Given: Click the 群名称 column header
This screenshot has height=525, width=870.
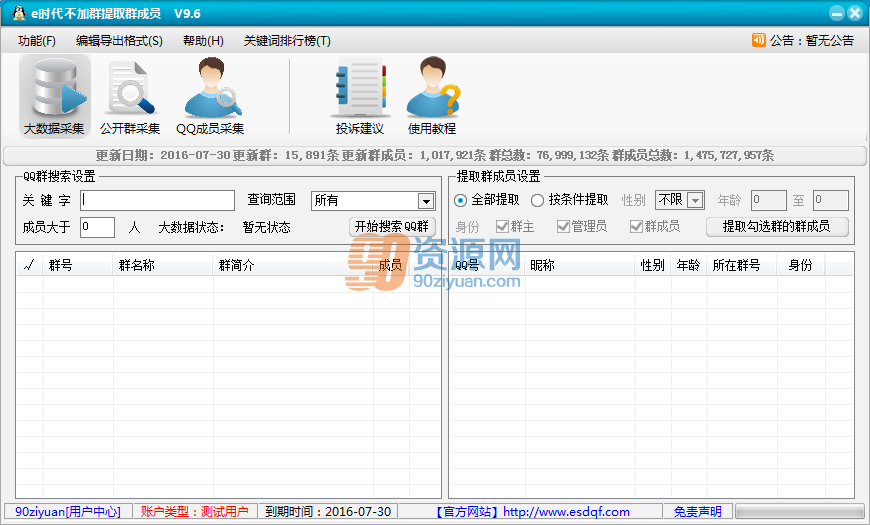Looking at the screenshot, I should pos(163,265).
